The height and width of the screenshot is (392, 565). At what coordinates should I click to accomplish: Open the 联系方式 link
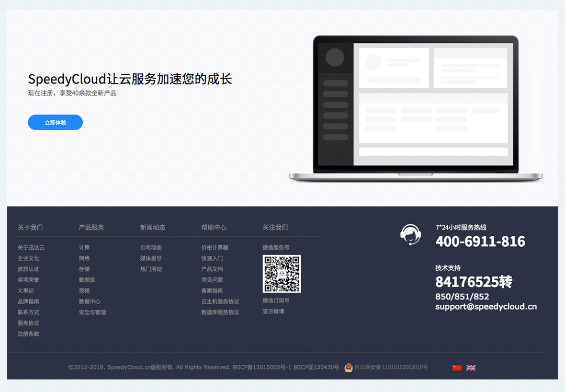(x=28, y=313)
